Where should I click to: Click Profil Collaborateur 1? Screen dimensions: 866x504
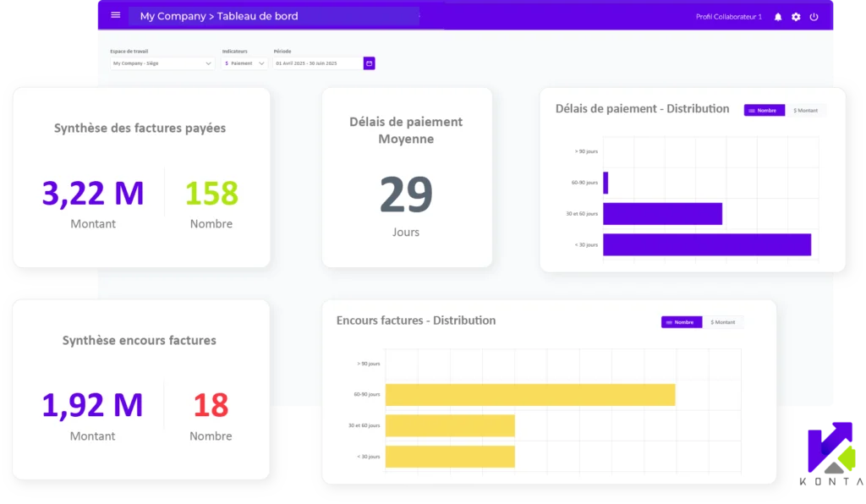click(728, 17)
